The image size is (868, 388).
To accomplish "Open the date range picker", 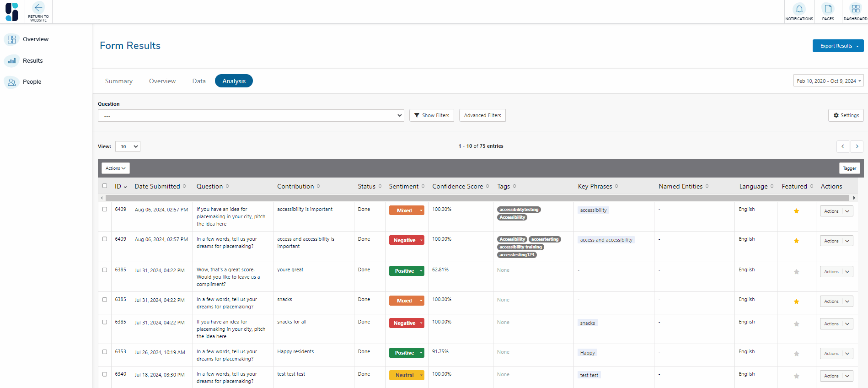I will (x=828, y=81).
